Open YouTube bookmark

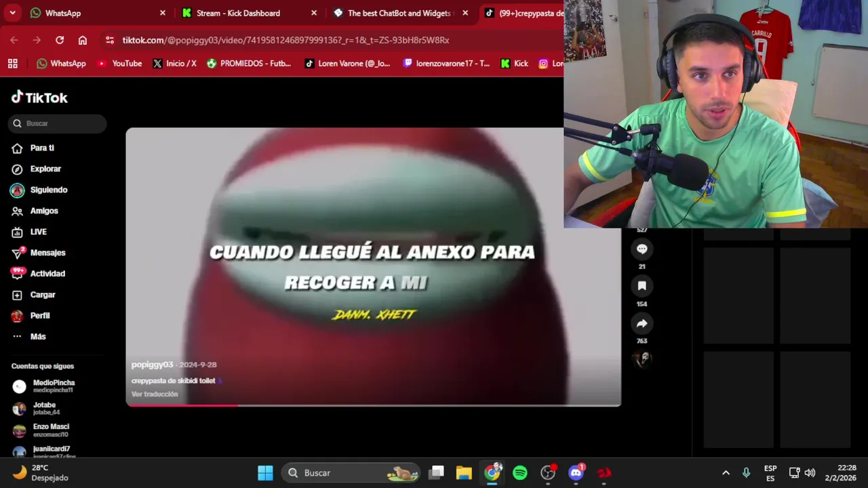(x=119, y=64)
